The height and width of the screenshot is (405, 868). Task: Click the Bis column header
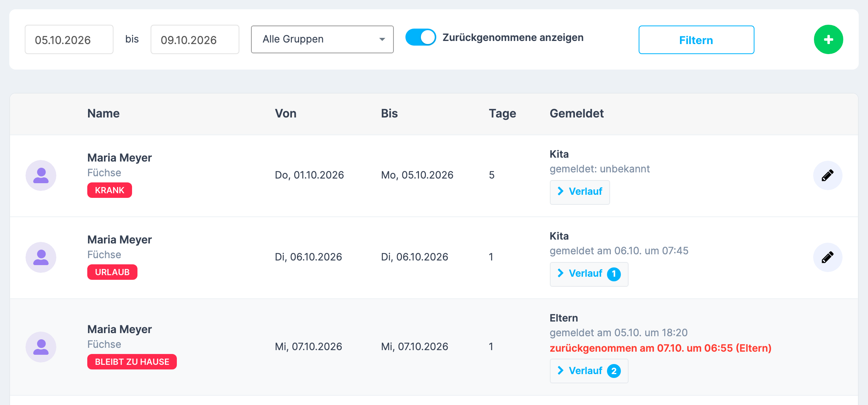click(389, 114)
